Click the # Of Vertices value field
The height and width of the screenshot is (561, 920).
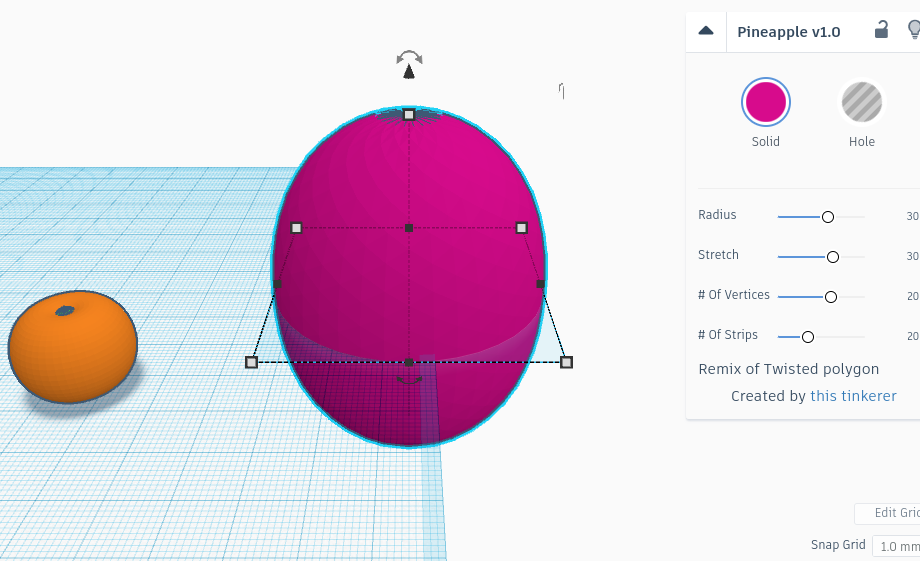pyautogui.click(x=912, y=296)
